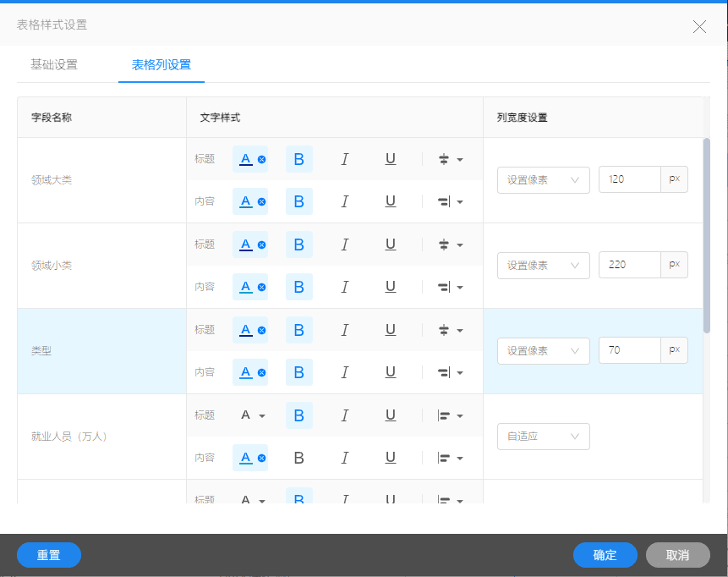Screen dimensions: 728x577
Task: Open right-align dropdown in 领域大类 内容 row
Action: (x=450, y=201)
